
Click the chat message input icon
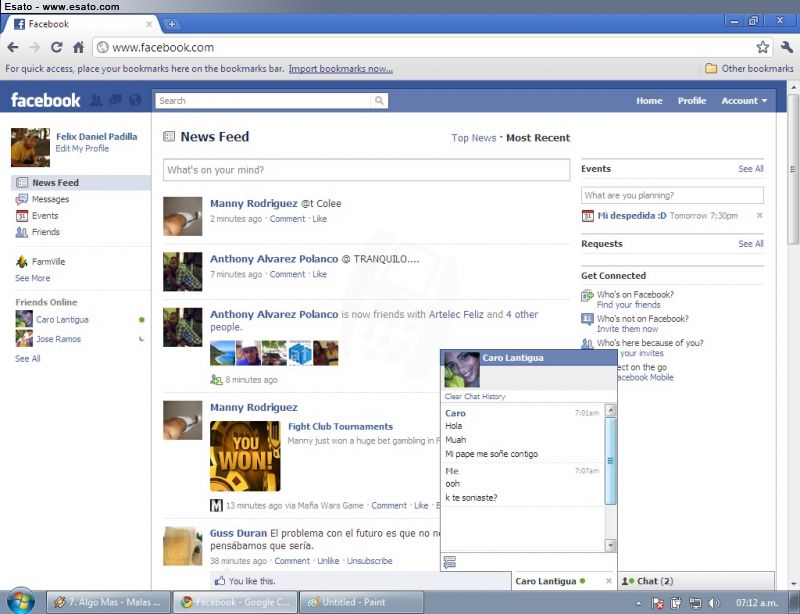(449, 562)
